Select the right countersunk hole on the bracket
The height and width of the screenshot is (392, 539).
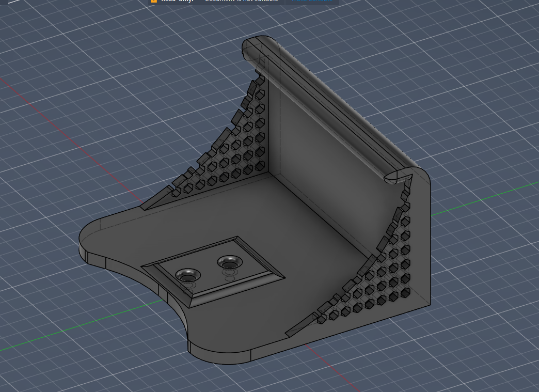click(x=230, y=262)
